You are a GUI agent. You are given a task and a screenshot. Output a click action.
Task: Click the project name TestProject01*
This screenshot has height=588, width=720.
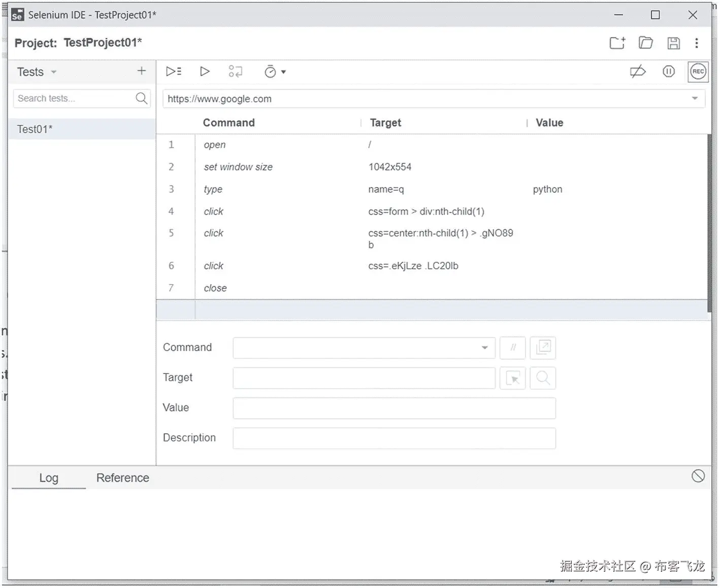pos(103,43)
